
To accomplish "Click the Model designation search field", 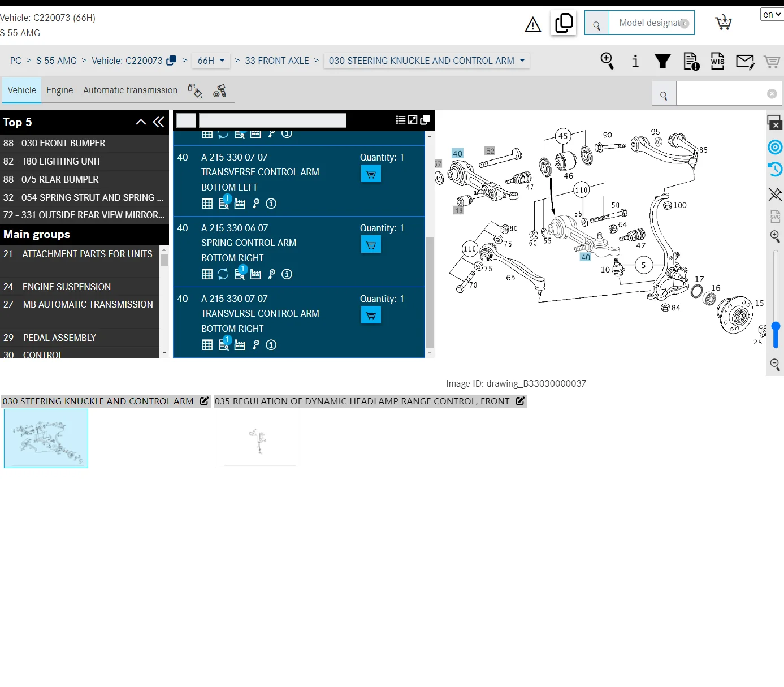I will coord(651,23).
